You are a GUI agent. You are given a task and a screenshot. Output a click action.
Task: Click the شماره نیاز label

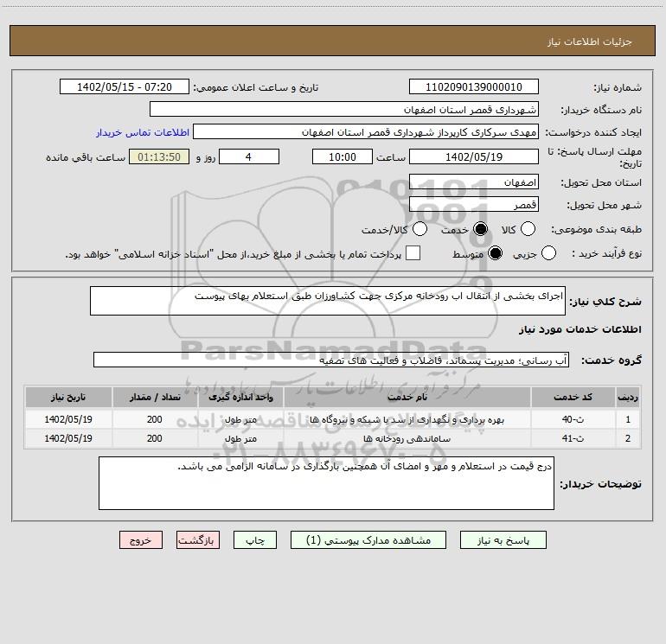[618, 88]
